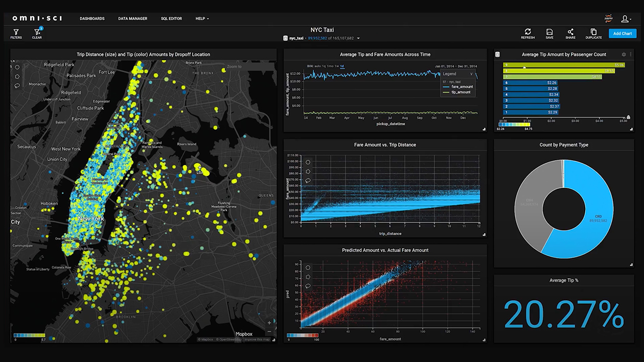Screen dimensions: 644x362
Task: Duplicate the current dashboard
Action: point(593,34)
